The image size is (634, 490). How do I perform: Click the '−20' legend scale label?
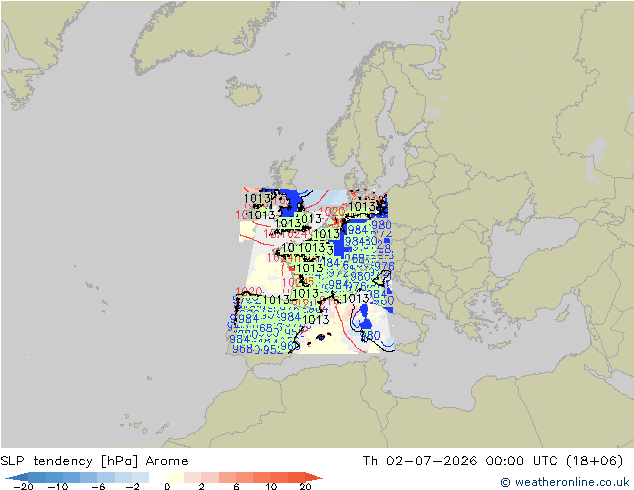[23, 486]
